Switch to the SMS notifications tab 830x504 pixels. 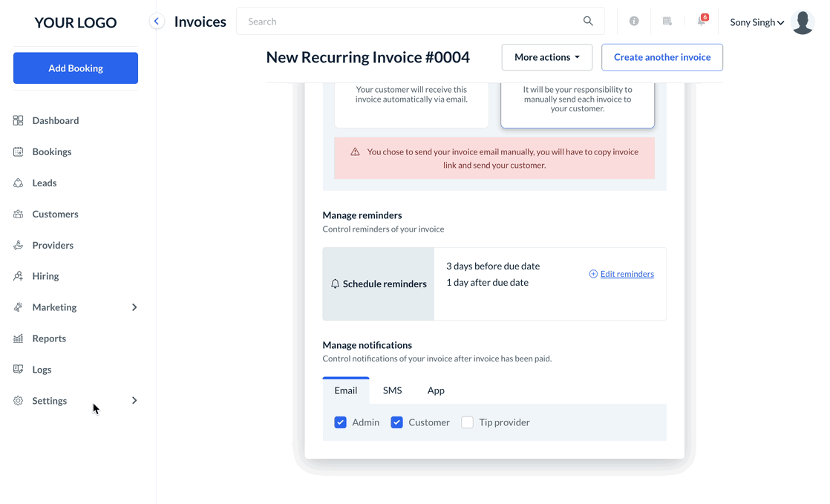(x=392, y=390)
